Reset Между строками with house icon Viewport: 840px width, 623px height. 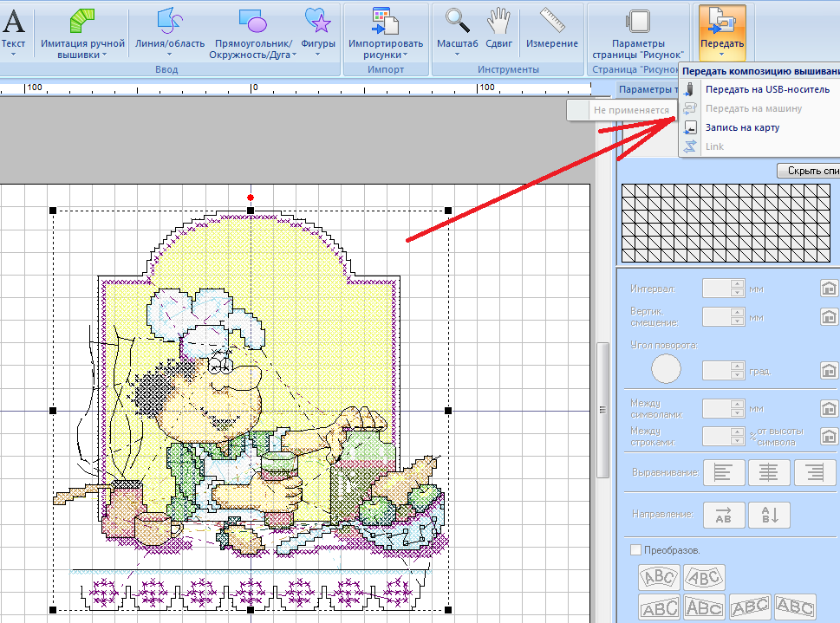(x=830, y=437)
